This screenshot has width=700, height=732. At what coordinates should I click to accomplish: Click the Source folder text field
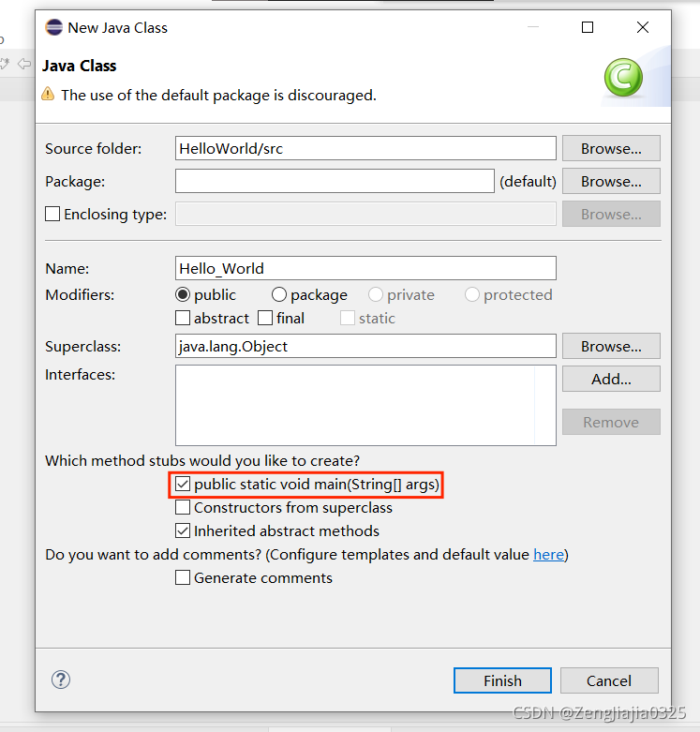click(x=365, y=148)
